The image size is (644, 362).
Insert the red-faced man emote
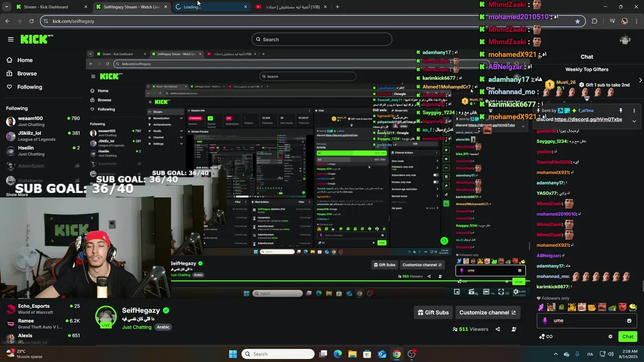click(x=623, y=307)
